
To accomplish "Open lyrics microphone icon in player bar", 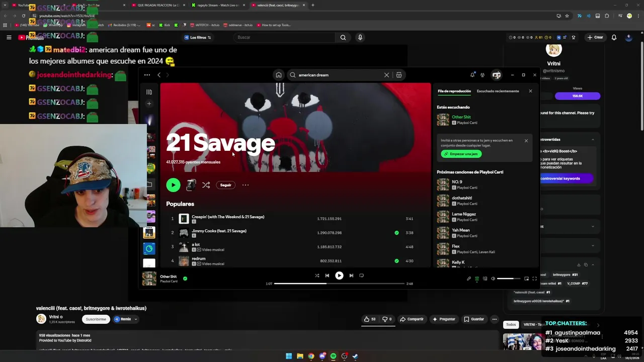I will (469, 279).
